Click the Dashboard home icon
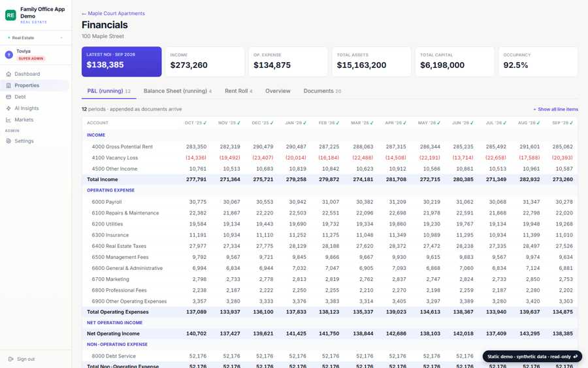 8,74
